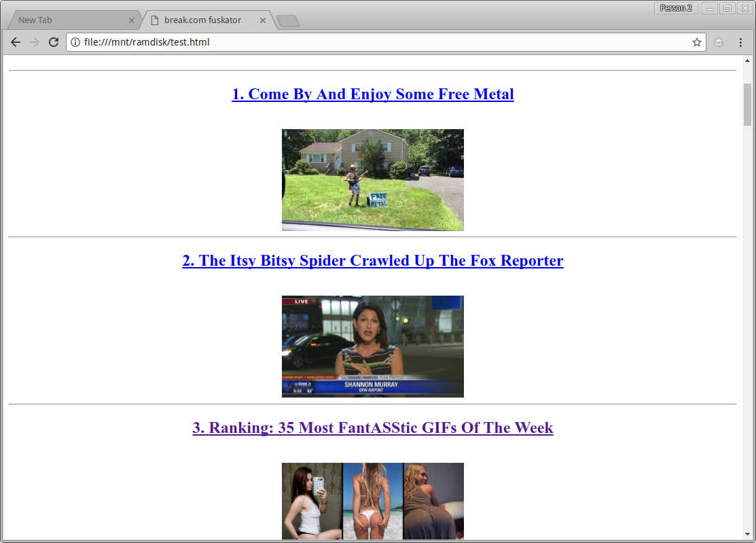Screen dimensions: 756x543
Task: Minimize the Chrome window
Action: pyautogui.click(x=709, y=8)
